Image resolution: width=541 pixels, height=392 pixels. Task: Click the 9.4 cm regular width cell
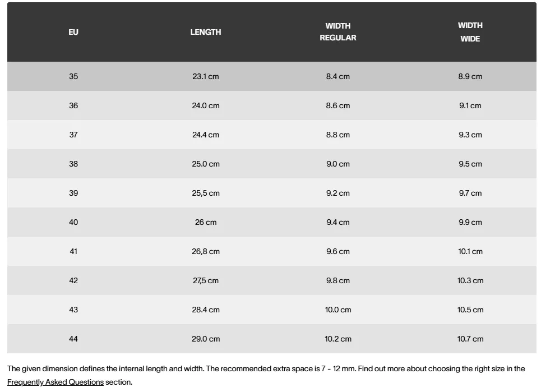[x=338, y=222]
